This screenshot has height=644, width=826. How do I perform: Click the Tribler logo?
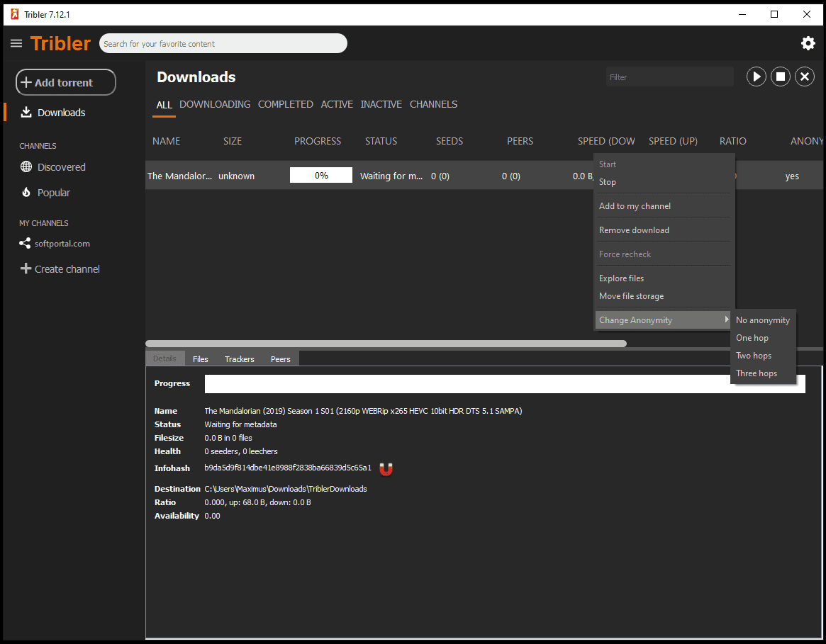(60, 43)
